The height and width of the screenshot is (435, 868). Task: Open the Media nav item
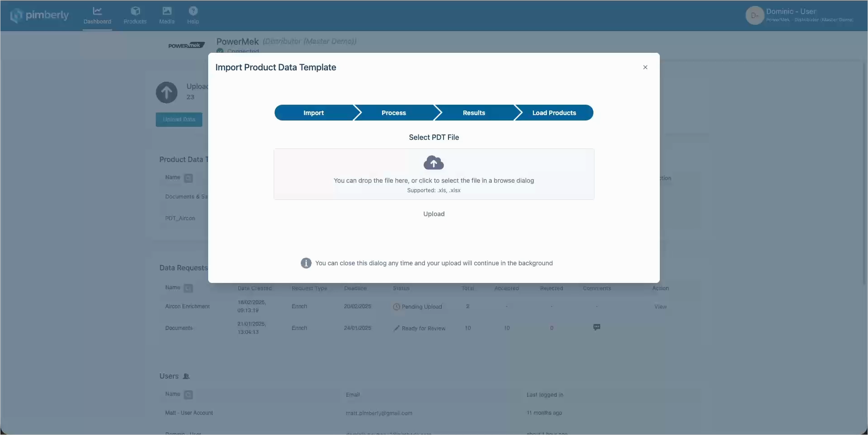click(x=167, y=15)
